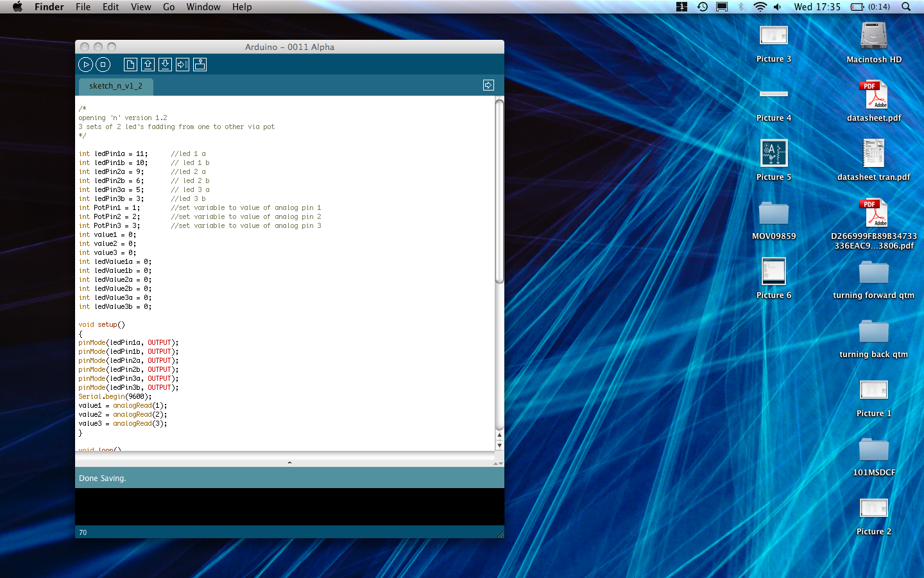The height and width of the screenshot is (578, 924).
Task: Click the black console output area
Action: point(289,507)
